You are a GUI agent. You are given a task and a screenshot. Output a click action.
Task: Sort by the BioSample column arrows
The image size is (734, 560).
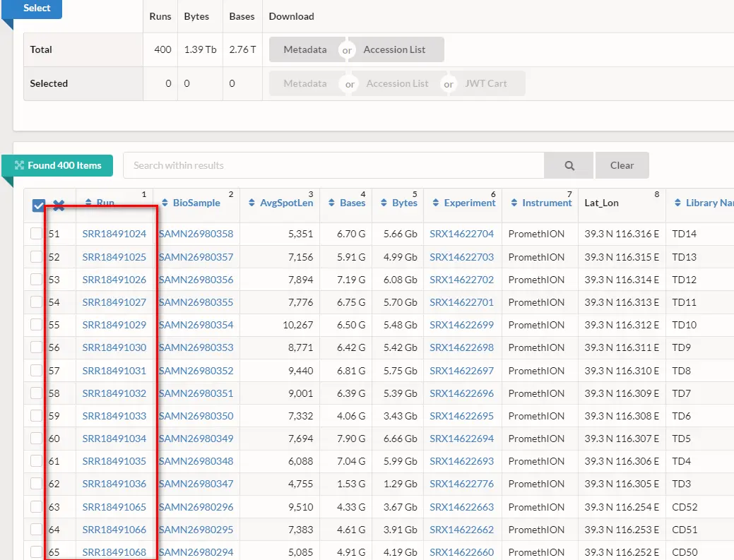pyautogui.click(x=164, y=203)
